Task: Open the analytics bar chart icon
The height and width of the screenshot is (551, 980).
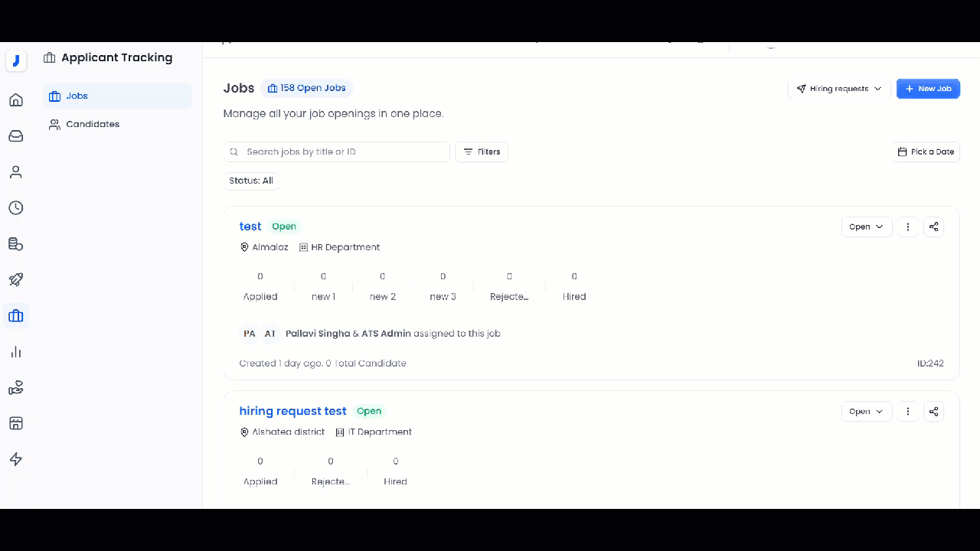Action: 15,351
